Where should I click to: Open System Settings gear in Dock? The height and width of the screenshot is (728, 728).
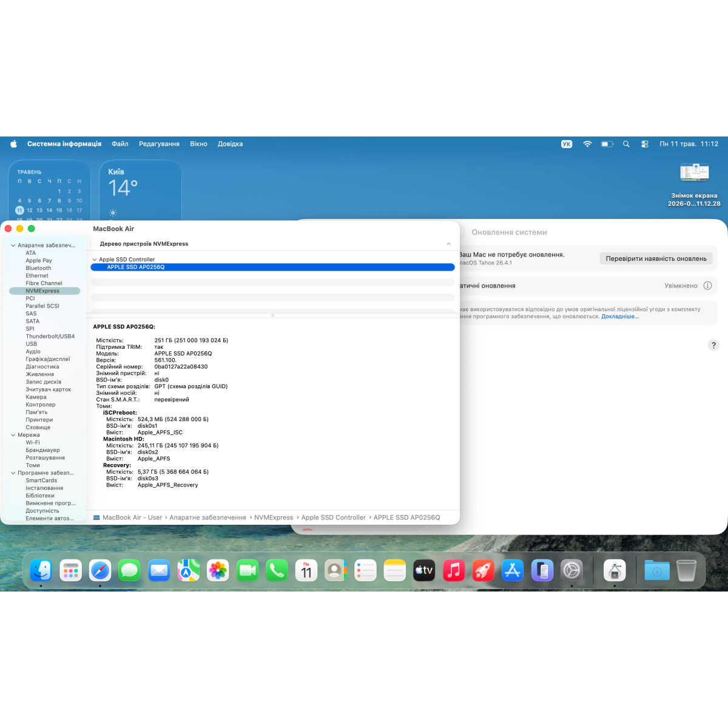(x=571, y=570)
